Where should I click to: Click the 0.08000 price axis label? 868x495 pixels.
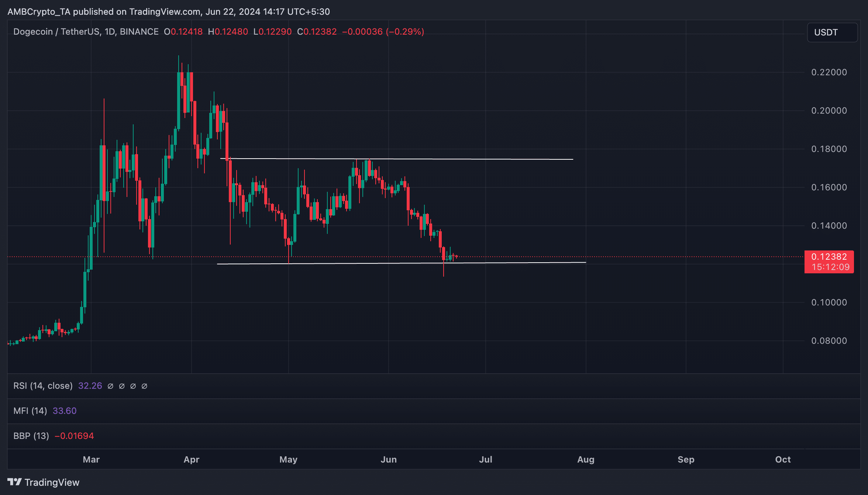tap(829, 341)
